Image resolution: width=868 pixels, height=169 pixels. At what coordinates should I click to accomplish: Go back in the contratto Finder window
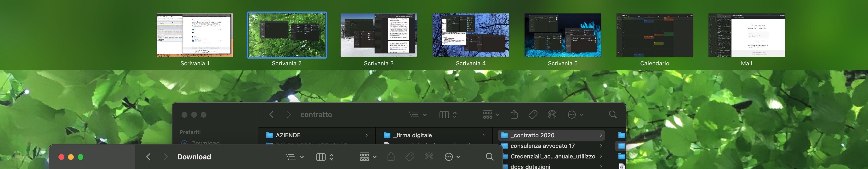(x=272, y=115)
